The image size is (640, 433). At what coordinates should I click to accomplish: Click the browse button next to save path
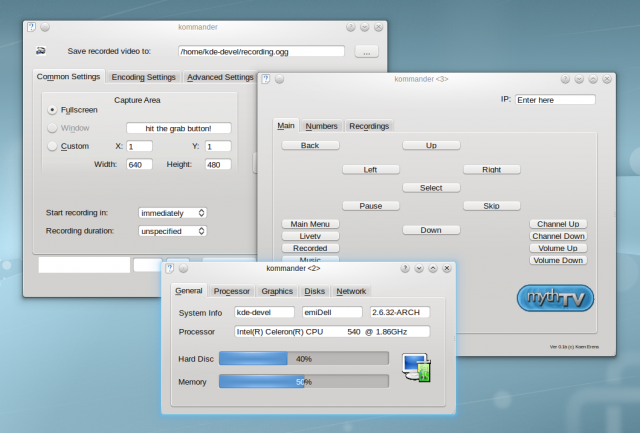(x=366, y=51)
